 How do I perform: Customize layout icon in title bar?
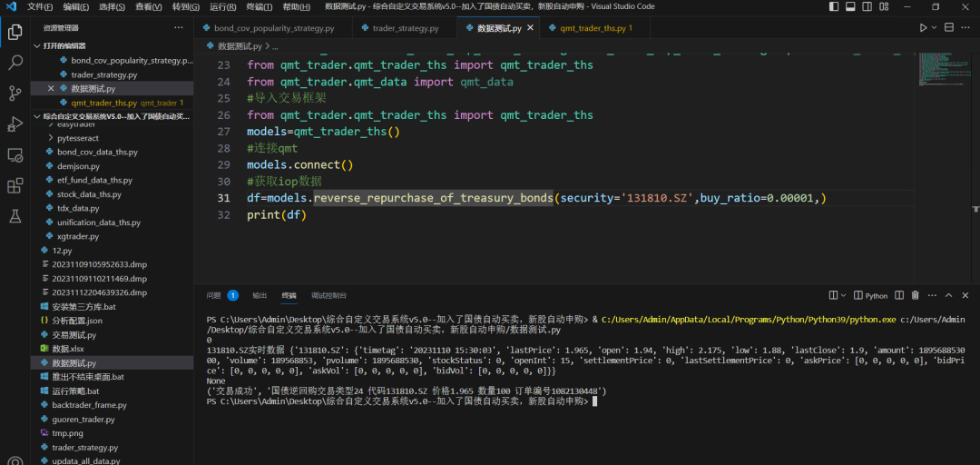click(882, 7)
